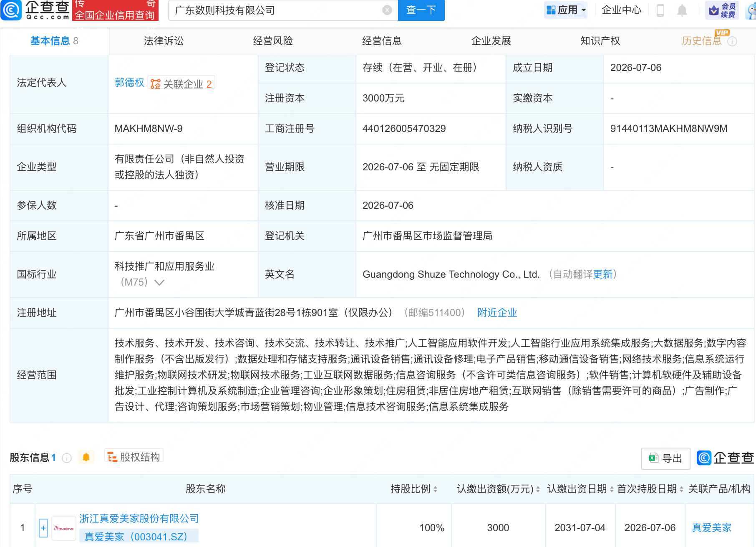Open the 应用 apps dropdown
The height and width of the screenshot is (547, 756).
566,10
